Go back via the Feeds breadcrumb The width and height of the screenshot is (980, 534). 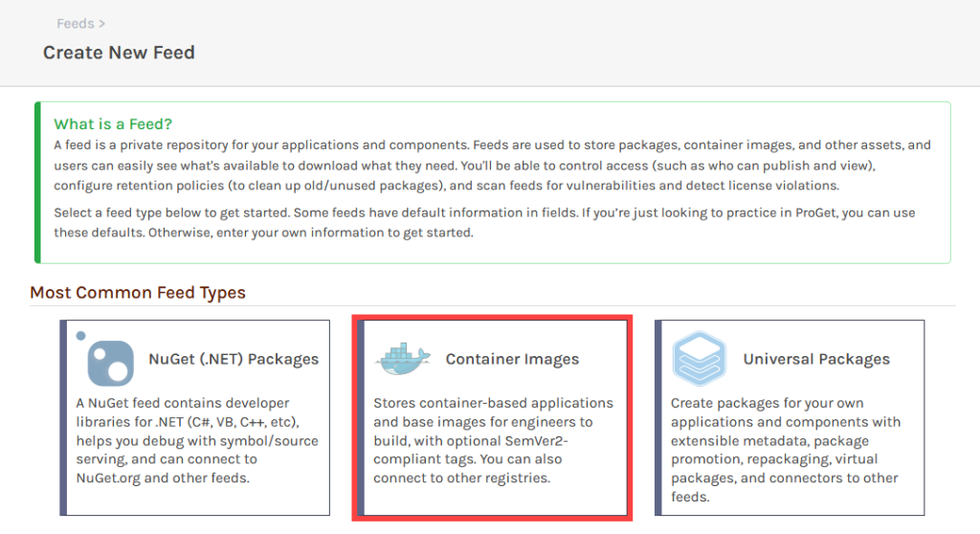click(75, 23)
